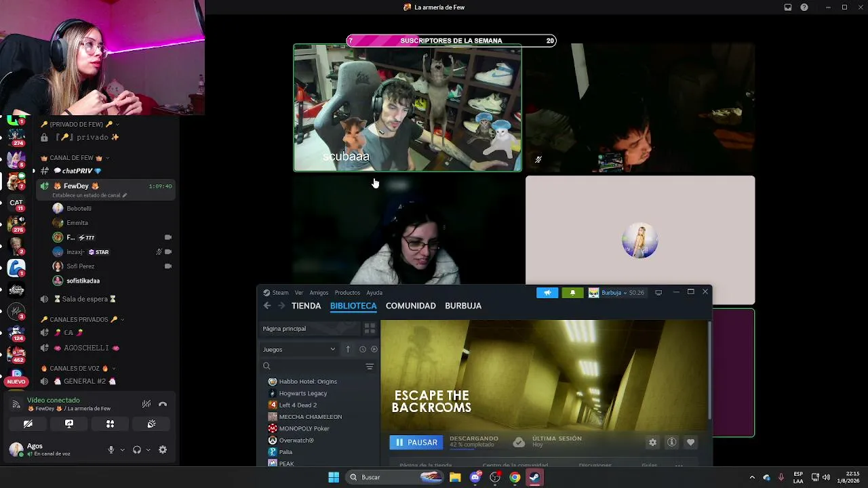The width and height of the screenshot is (868, 488).
Task: Open the Ayuda menu in Steam
Action: (x=374, y=293)
